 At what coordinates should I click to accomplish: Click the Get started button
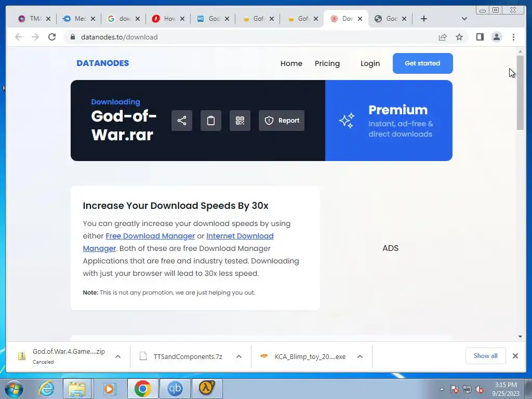coord(422,63)
